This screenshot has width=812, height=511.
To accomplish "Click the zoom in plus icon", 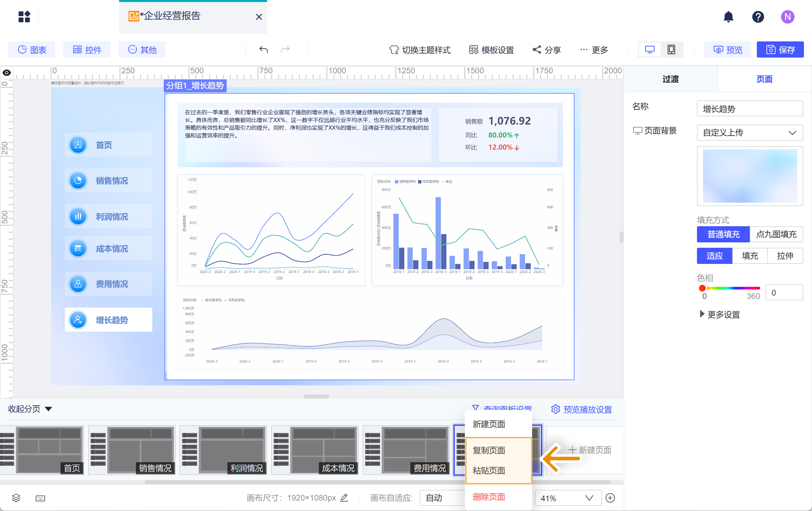I will (610, 498).
